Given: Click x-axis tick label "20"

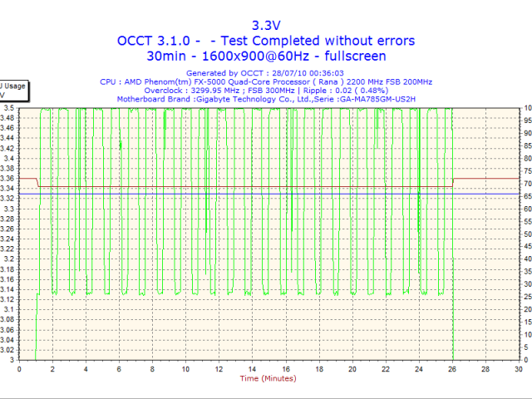Looking at the screenshot, I should pyautogui.click(x=352, y=369).
